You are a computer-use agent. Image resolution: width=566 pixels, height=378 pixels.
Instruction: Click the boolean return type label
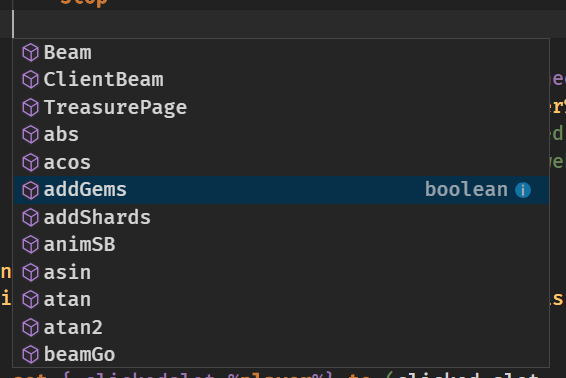[466, 190]
